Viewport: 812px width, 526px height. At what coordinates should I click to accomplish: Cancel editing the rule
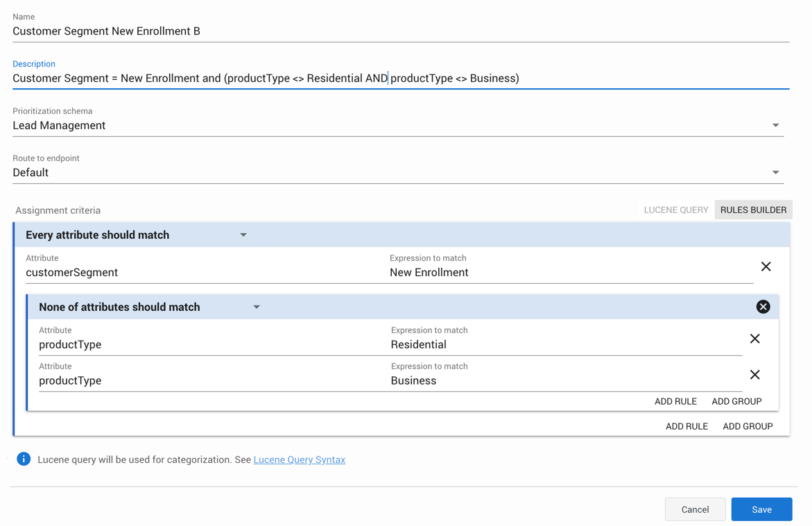[695, 509]
